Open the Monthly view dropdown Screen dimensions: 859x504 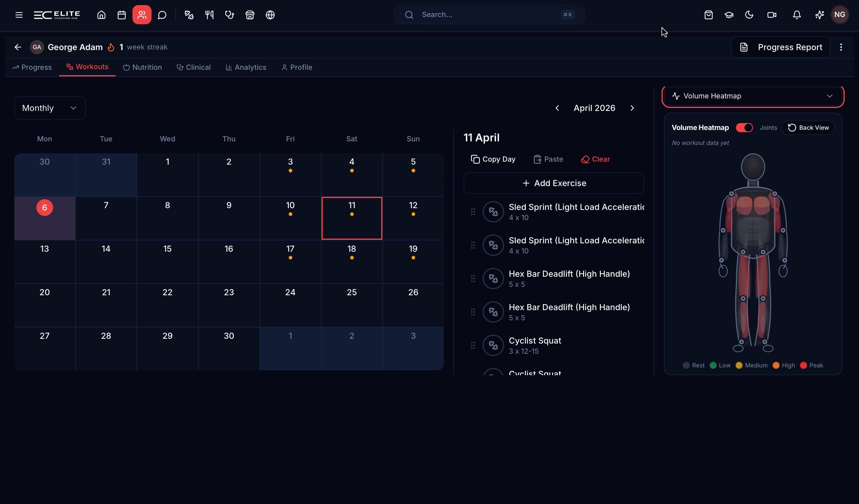[50, 108]
